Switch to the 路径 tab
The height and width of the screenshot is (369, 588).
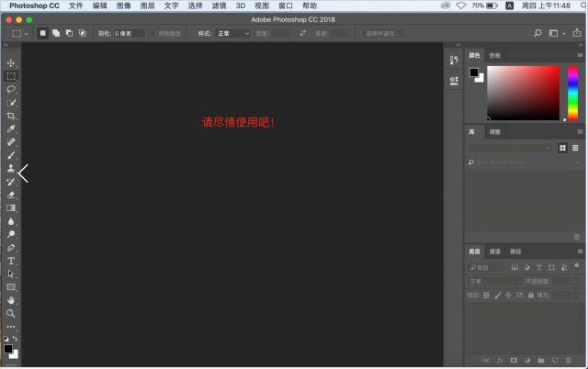point(515,252)
